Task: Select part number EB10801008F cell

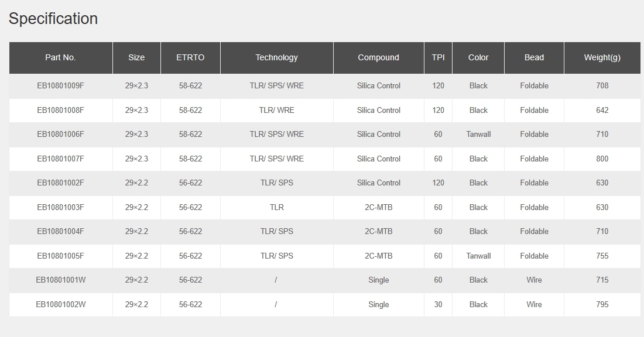Action: (x=61, y=111)
